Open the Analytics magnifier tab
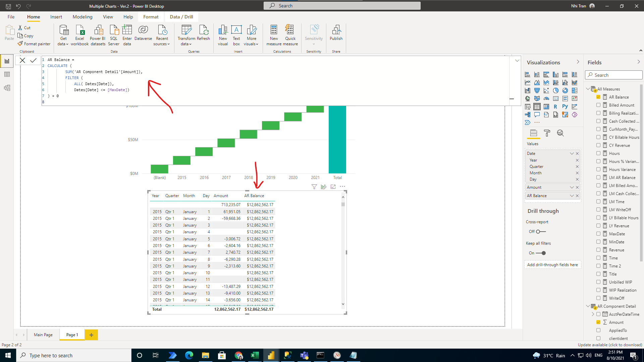The image size is (644, 362). click(x=560, y=133)
